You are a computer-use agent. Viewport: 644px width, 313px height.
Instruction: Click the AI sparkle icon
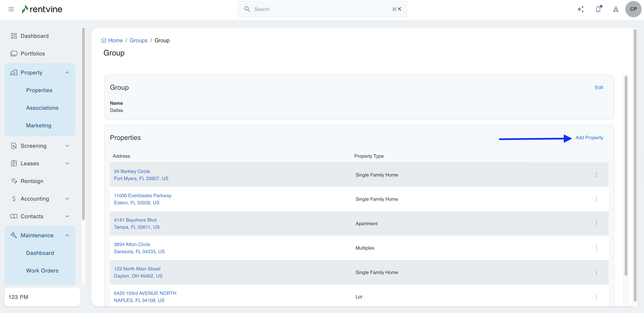(x=581, y=9)
